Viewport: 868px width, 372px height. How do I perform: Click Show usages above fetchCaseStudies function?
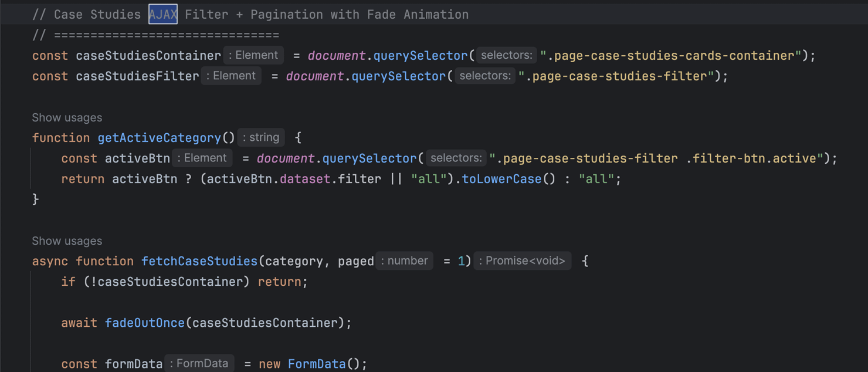point(67,241)
